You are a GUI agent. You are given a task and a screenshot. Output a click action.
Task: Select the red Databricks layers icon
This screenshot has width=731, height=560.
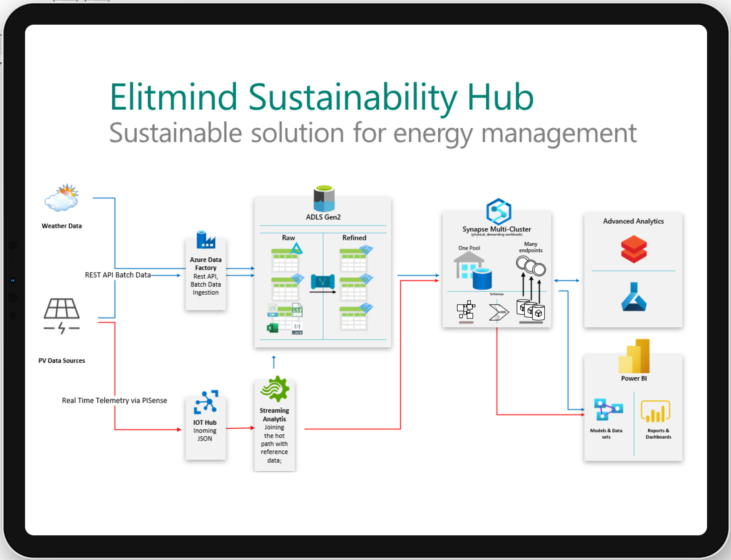pos(634,249)
